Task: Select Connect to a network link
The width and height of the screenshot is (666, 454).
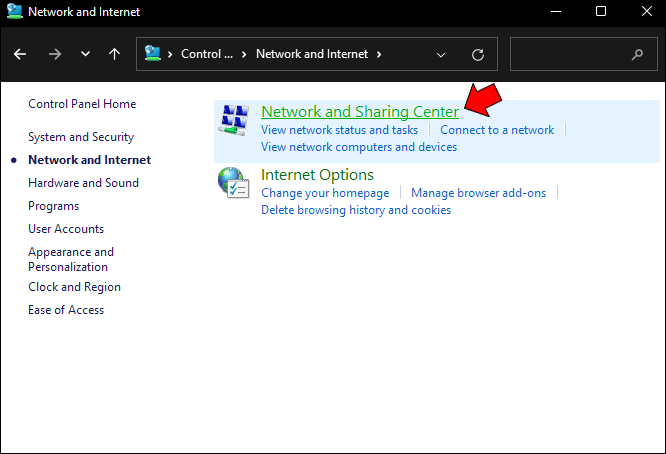Action: pyautogui.click(x=497, y=130)
